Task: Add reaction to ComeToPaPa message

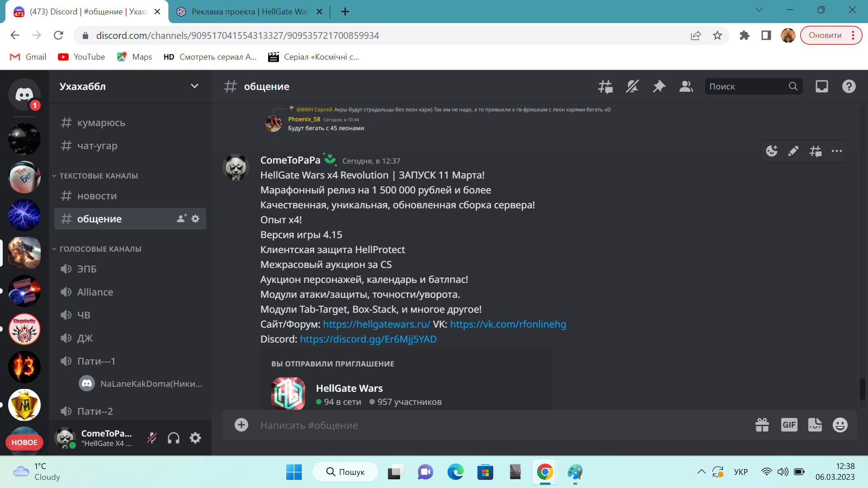Action: click(772, 151)
